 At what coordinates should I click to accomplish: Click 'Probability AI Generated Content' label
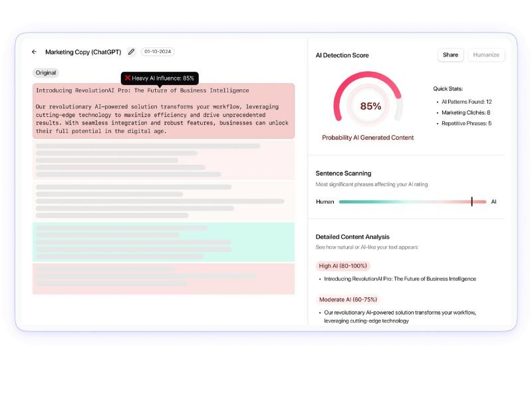coord(368,138)
